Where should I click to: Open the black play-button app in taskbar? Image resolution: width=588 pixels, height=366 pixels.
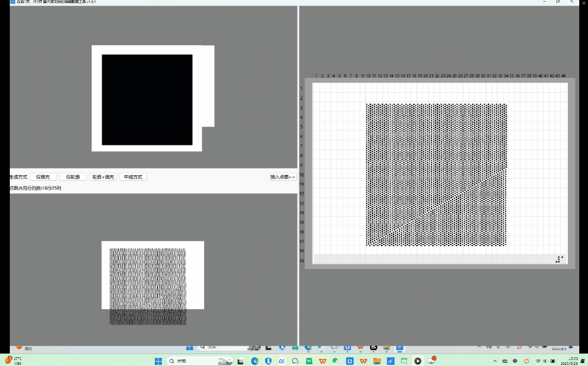click(418, 361)
